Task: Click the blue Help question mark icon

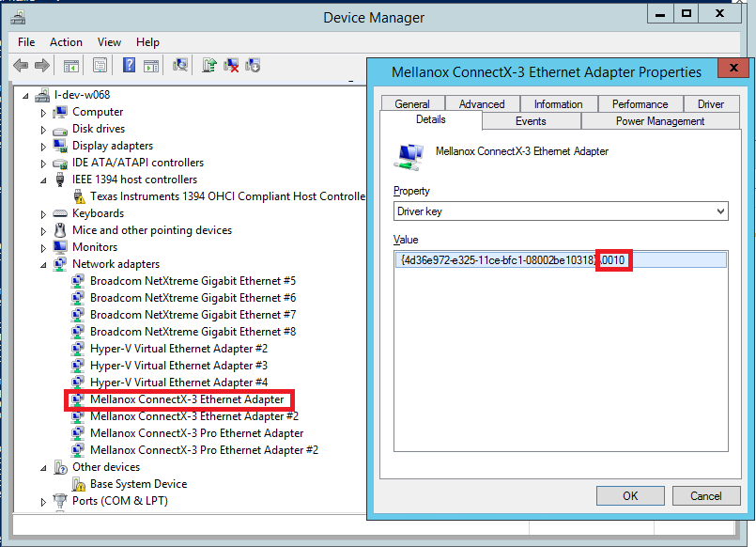Action: point(129,65)
